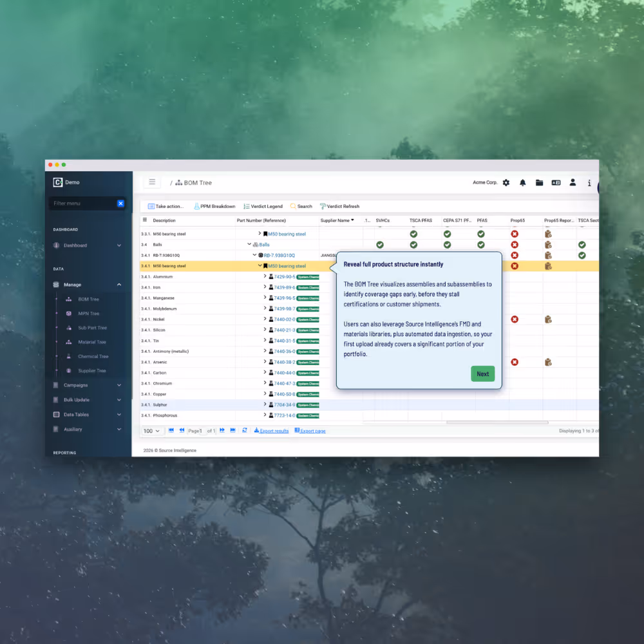Expand the 7440-02-0 Nickel node
644x644 pixels.
click(x=265, y=319)
